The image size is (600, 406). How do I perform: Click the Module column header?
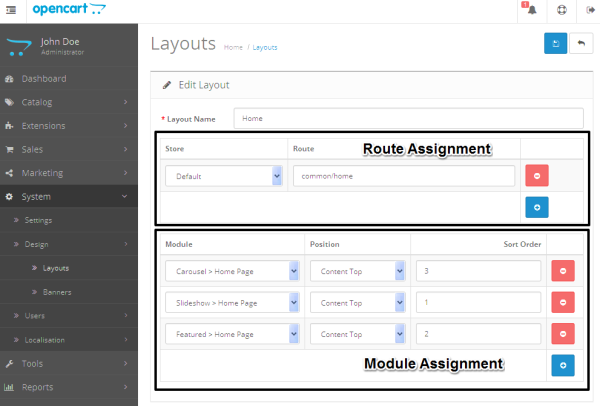(x=179, y=244)
